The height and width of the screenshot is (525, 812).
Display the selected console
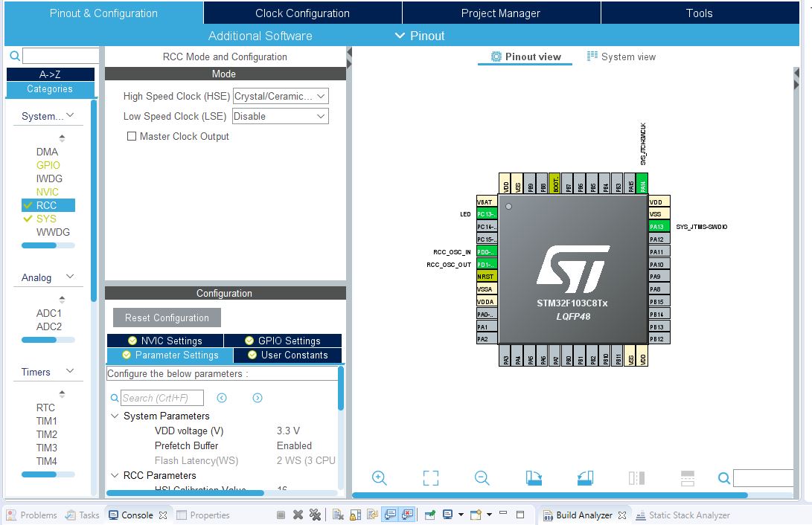447,515
